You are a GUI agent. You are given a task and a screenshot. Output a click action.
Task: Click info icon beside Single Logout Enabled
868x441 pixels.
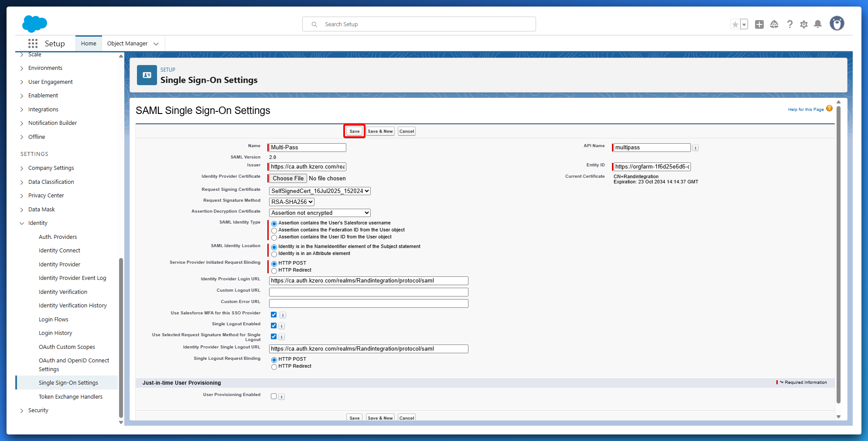click(282, 326)
